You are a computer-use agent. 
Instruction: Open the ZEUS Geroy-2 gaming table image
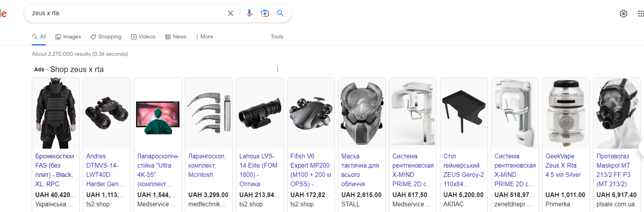tap(464, 113)
